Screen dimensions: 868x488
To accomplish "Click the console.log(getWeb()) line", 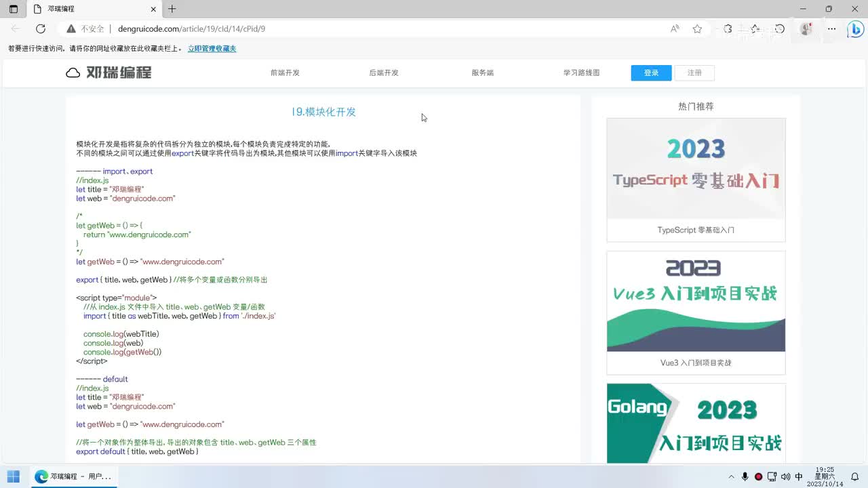I will [x=122, y=352].
